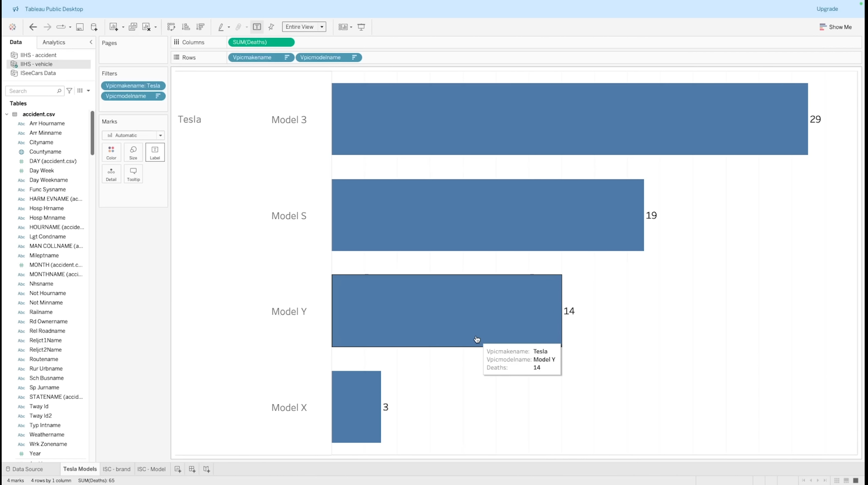Click the Show Me button
The width and height of the screenshot is (868, 485).
pos(836,27)
